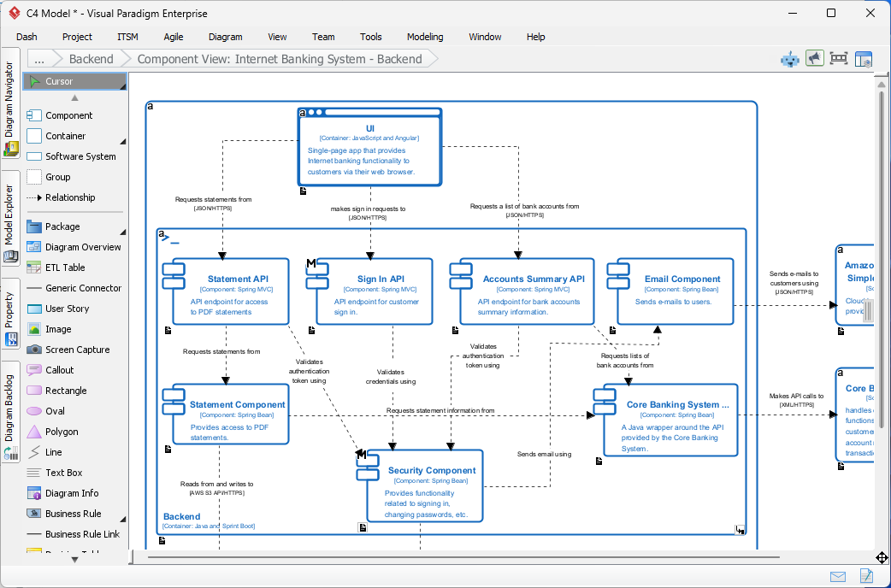Viewport: 891px width, 588px height.
Task: Toggle the megaphone presentation mode icon
Action: point(814,58)
